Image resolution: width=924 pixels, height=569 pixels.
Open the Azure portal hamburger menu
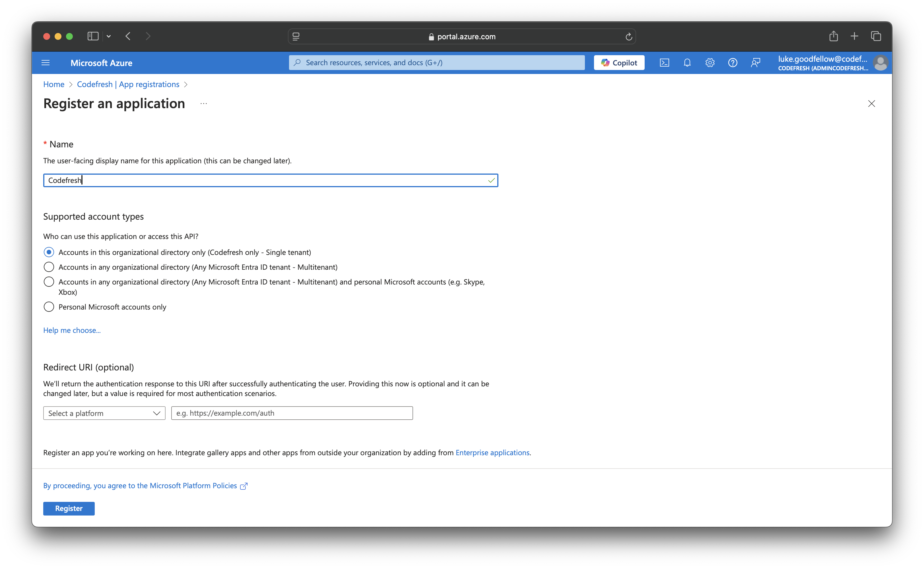click(46, 63)
